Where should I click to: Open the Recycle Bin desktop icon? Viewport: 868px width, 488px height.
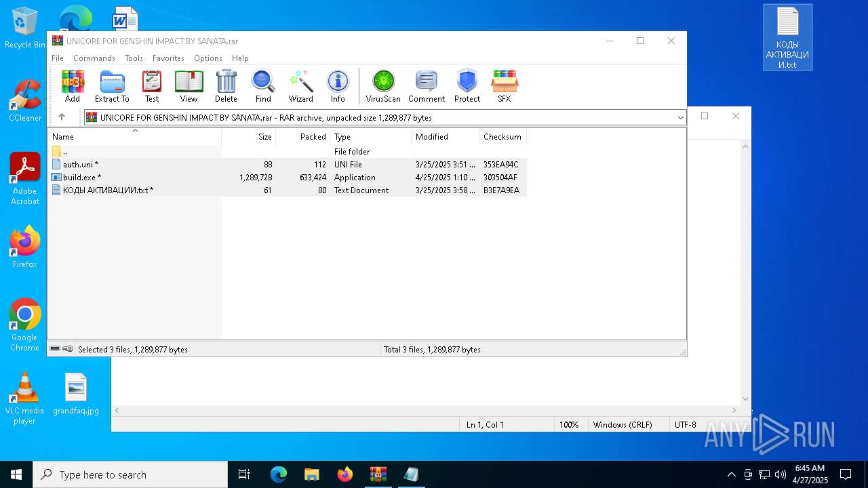(x=25, y=28)
